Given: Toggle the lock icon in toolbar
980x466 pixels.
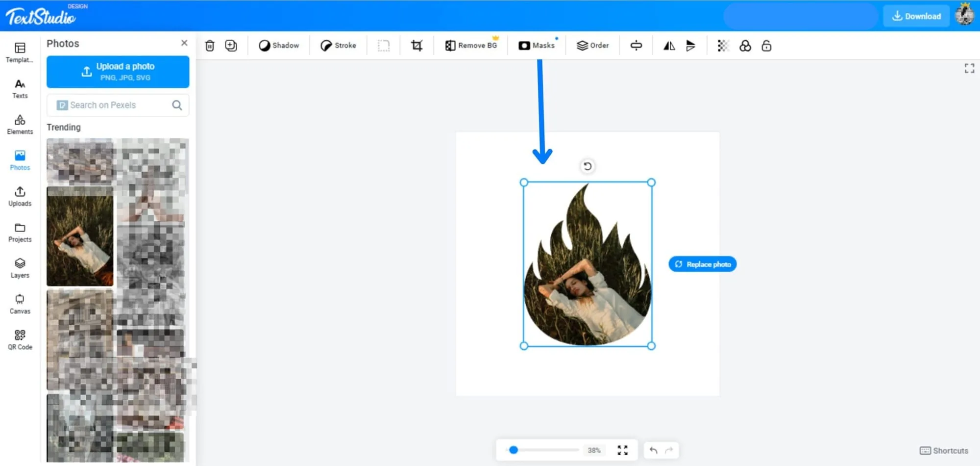Looking at the screenshot, I should (766, 46).
